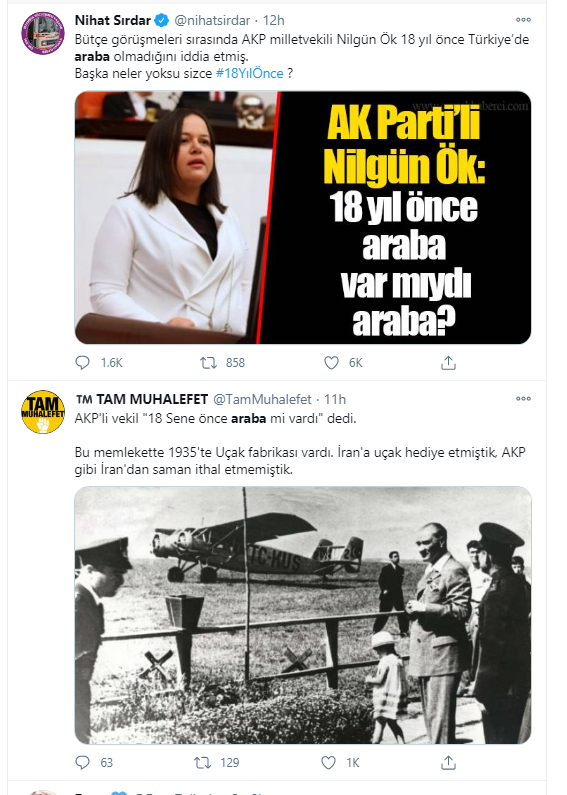The image size is (567, 795).
Task: Open the @TamMuhalefet handle
Action: tap(262, 400)
